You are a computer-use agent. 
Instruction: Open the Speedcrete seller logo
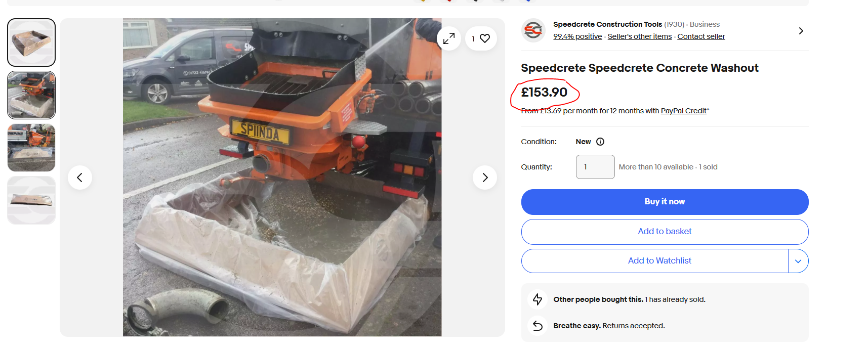click(533, 31)
